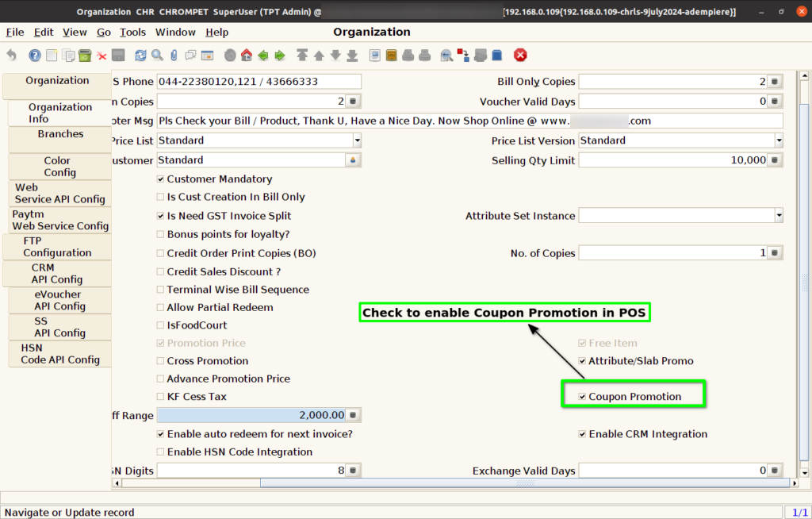Image resolution: width=812 pixels, height=519 pixels.
Task: Open the File menu
Action: coord(15,33)
